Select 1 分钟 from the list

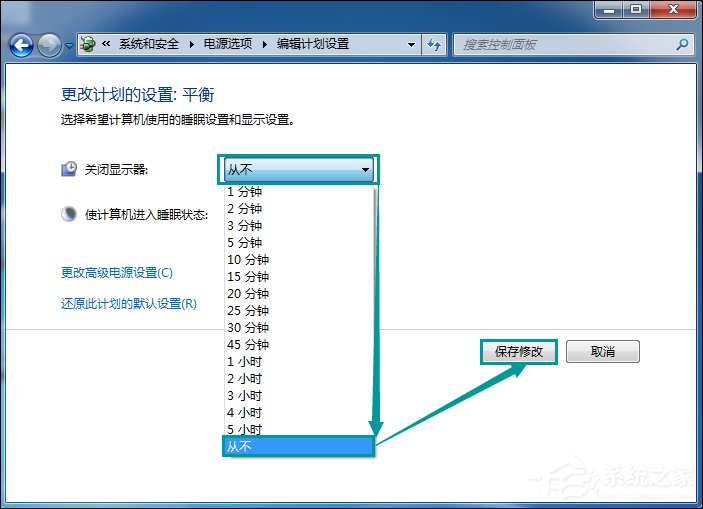[299, 192]
